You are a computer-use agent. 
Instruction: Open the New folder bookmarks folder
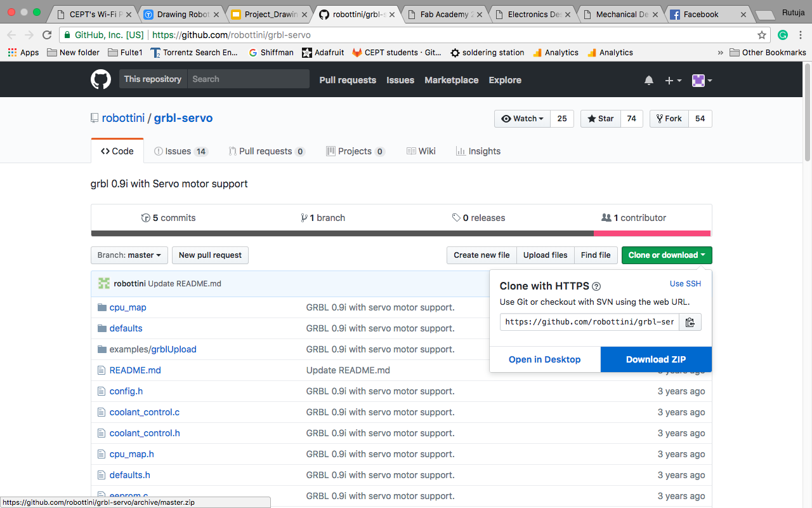pos(73,53)
